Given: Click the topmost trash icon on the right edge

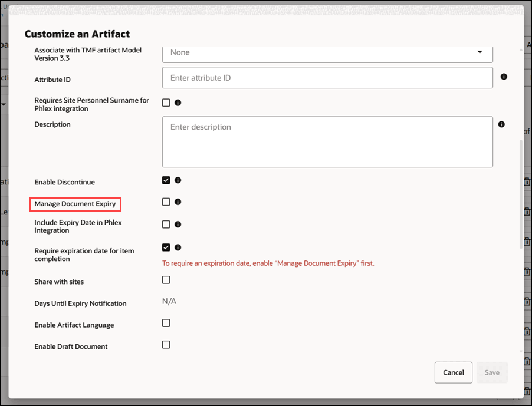Looking at the screenshot, I should (x=527, y=181).
